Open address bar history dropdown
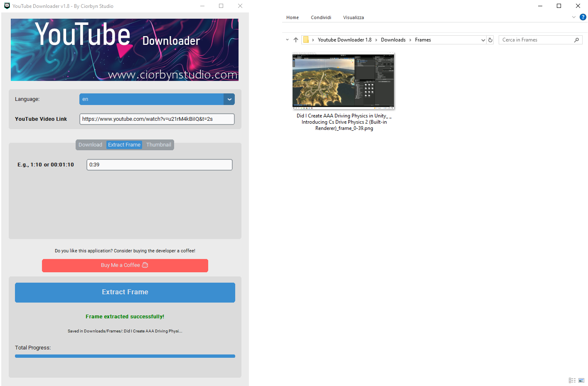588x386 pixels. (x=483, y=40)
